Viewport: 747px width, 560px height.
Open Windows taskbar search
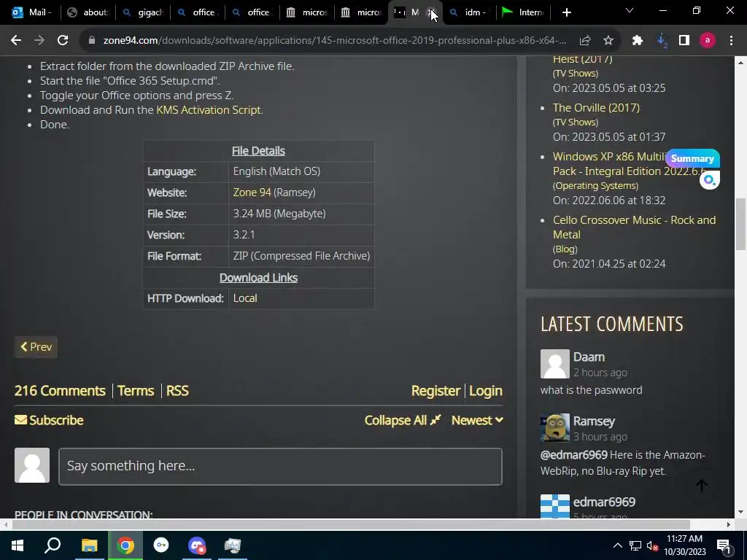click(53, 545)
